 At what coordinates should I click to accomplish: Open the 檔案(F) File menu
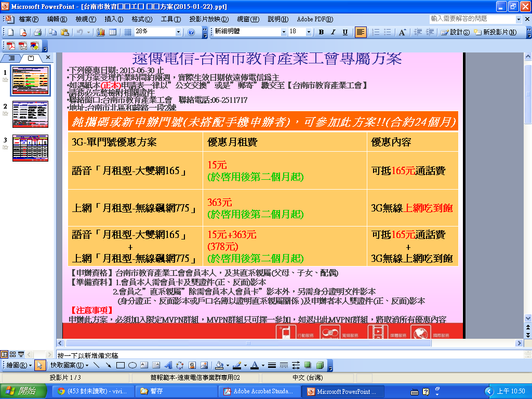29,19
